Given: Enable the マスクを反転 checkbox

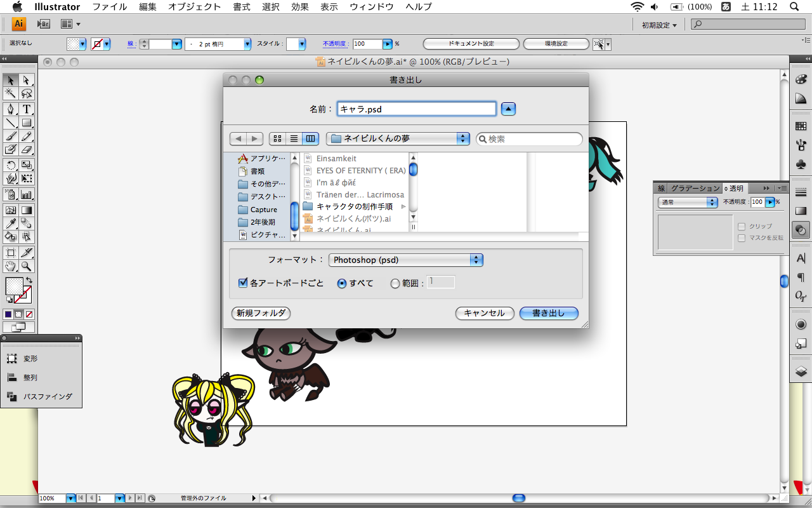Looking at the screenshot, I should pyautogui.click(x=742, y=238).
